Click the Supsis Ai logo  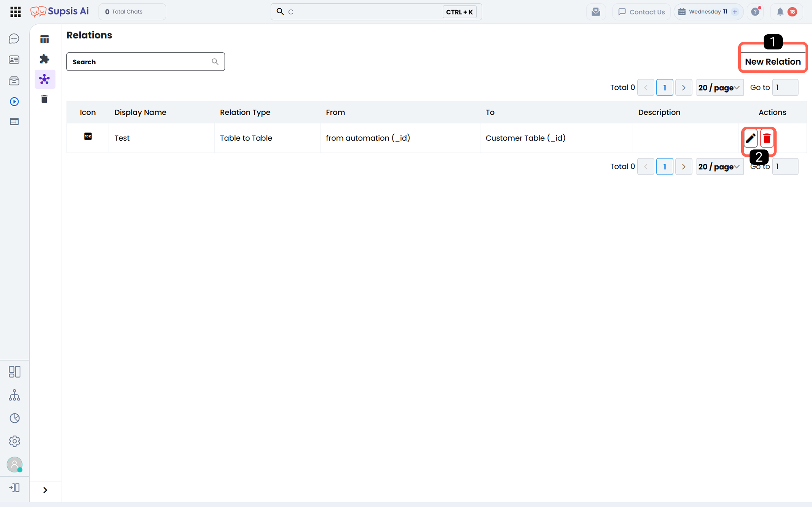pyautogui.click(x=60, y=11)
